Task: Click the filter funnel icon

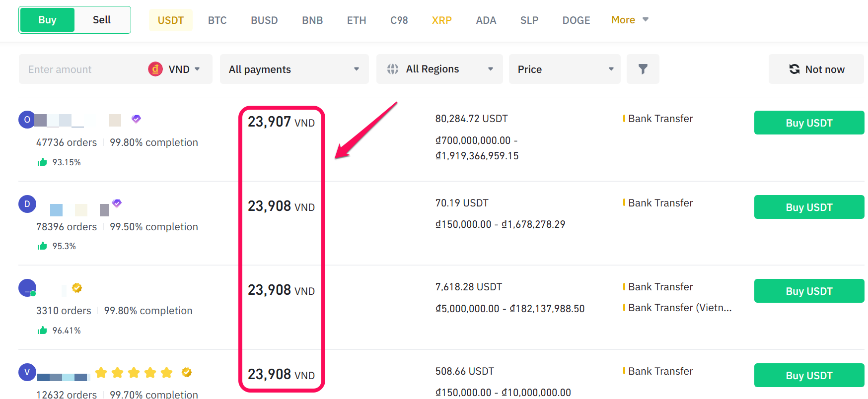Action: coord(643,69)
